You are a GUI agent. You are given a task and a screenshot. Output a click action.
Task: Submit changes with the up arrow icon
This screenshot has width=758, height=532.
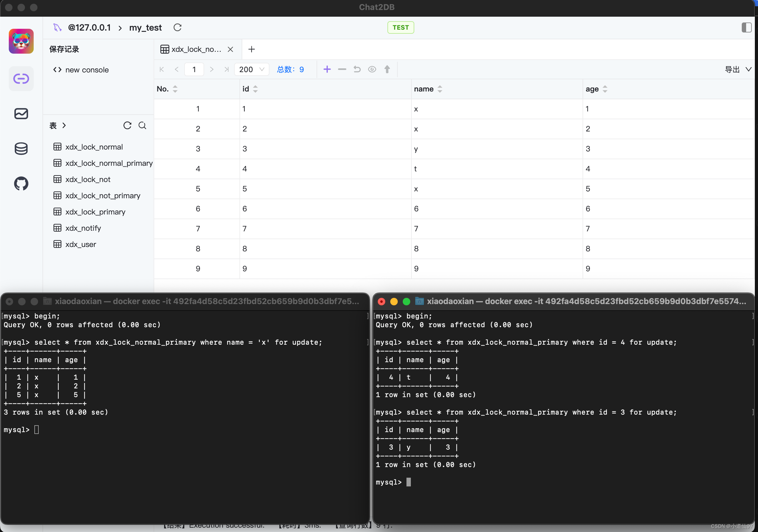tap(387, 69)
